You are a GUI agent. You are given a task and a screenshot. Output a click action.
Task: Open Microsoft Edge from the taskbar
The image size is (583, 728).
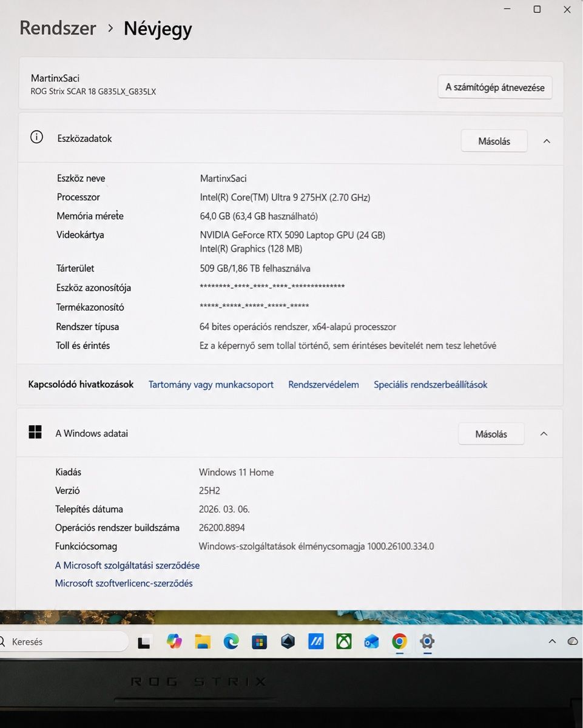click(231, 641)
